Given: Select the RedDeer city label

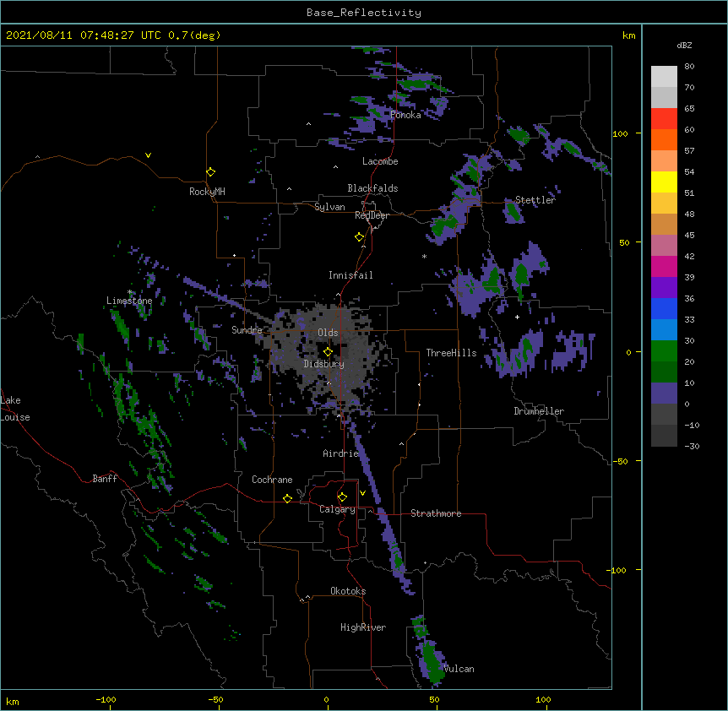Looking at the screenshot, I should click(372, 215).
